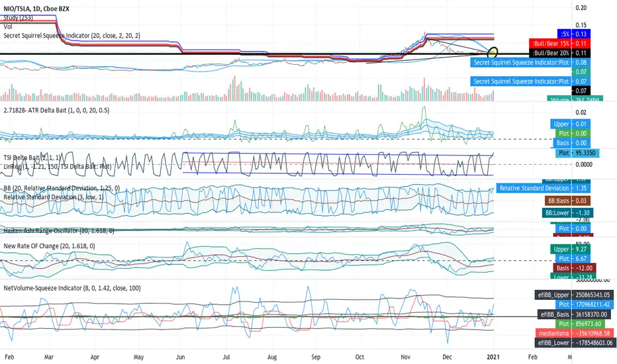Open Secret Squirrel Squeeze Indicator (20, close, 2, 20, 2) legend
Viewport: 617px width, 364px height.
71,36
